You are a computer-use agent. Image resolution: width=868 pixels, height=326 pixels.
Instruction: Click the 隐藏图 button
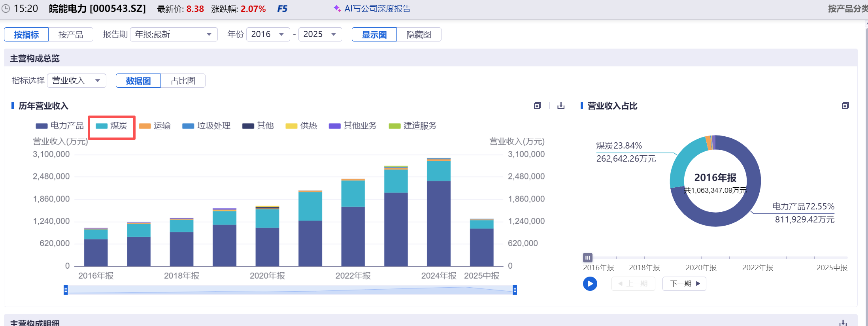click(x=419, y=35)
